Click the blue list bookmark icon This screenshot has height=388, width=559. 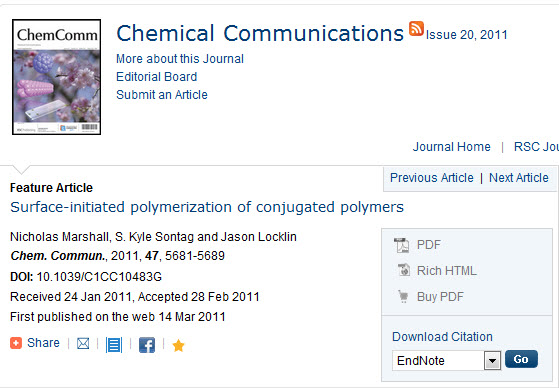(114, 345)
